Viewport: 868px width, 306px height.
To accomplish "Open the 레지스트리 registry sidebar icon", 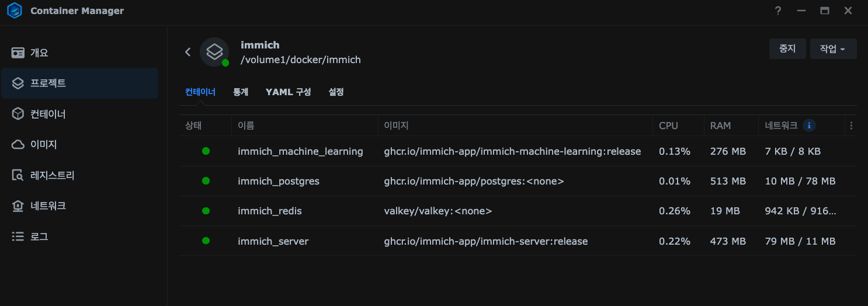I will (18, 175).
